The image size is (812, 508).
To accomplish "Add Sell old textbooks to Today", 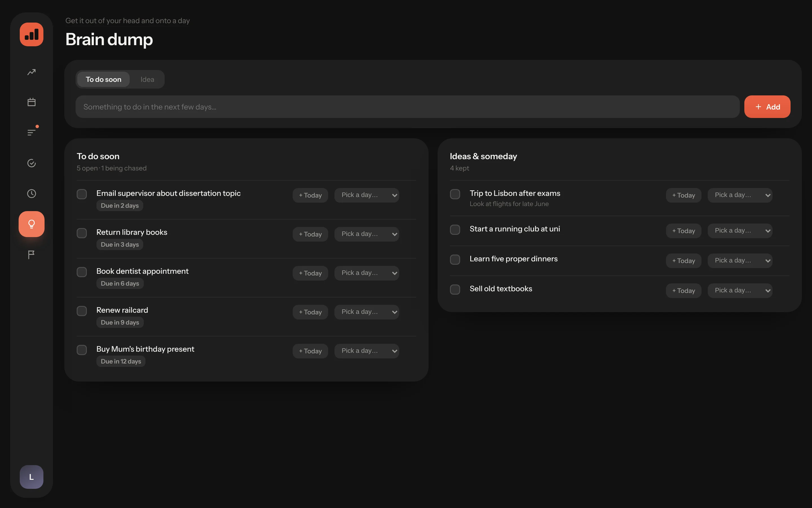I will point(683,291).
